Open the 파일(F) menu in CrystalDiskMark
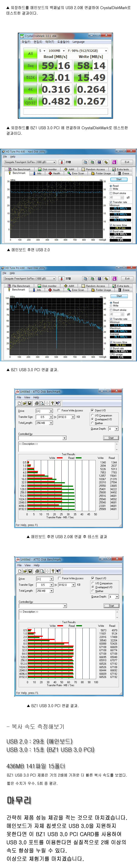The height and width of the screenshot is (868, 137). [x=26, y=42]
